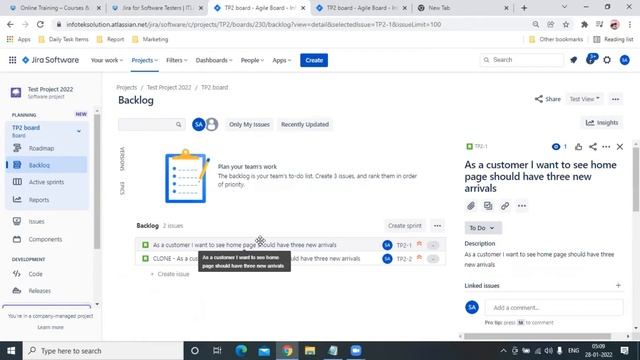Expand TP2 board selector chevron
Screen dimensions: 640x360
pyautogui.click(x=79, y=131)
